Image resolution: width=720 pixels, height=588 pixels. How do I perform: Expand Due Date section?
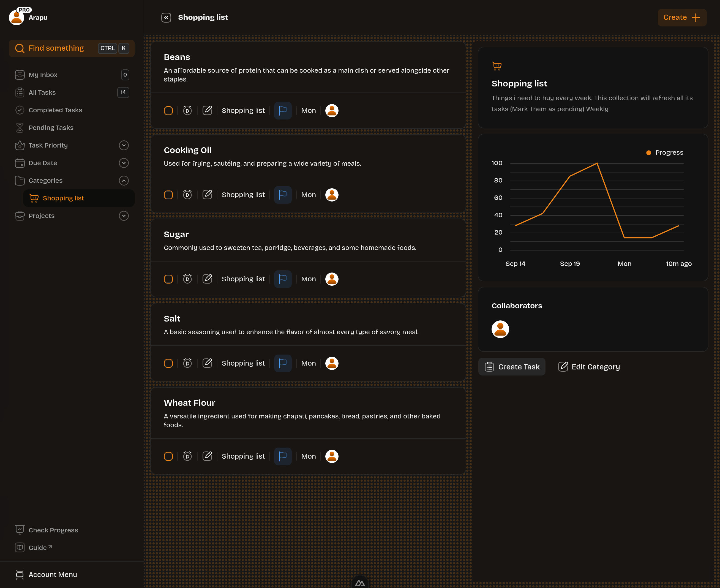coord(124,163)
